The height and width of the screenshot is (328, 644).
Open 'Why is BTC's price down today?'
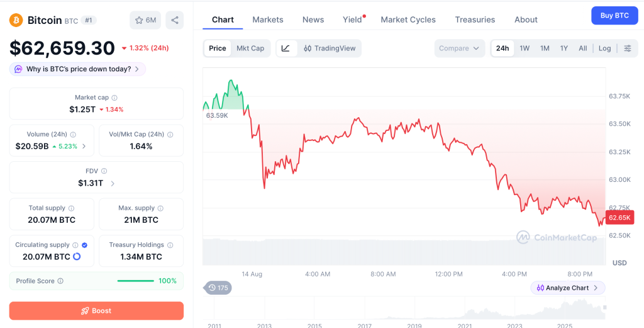(77, 69)
